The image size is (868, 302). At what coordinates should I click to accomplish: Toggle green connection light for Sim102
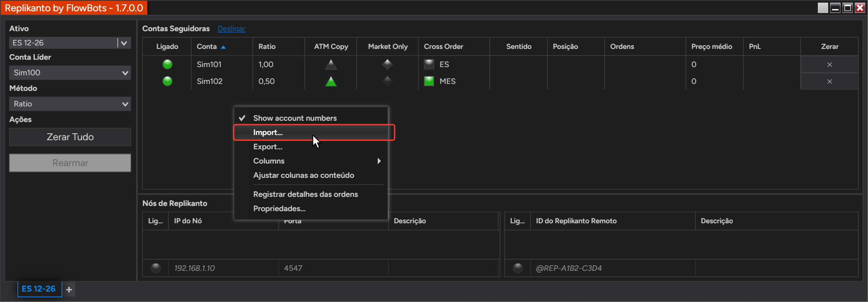[x=167, y=81]
